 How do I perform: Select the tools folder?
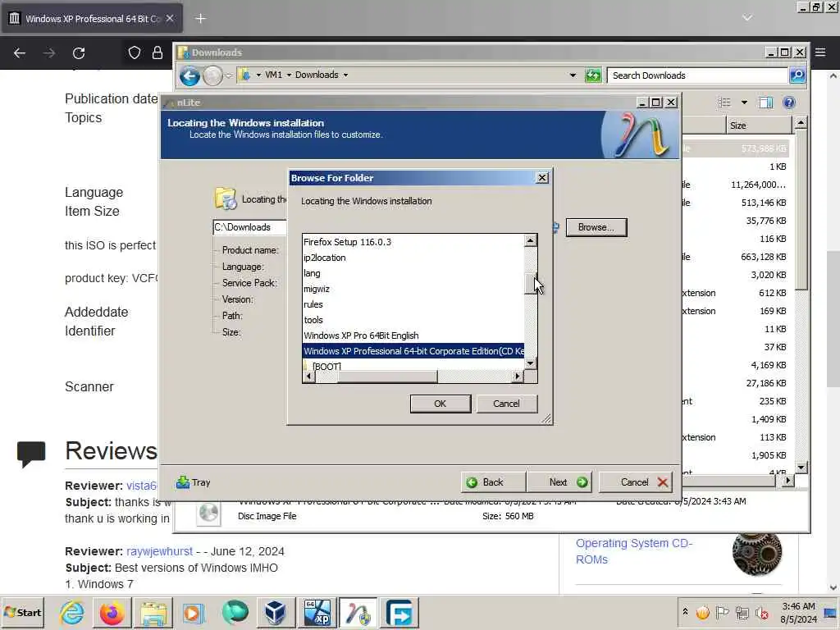click(313, 319)
